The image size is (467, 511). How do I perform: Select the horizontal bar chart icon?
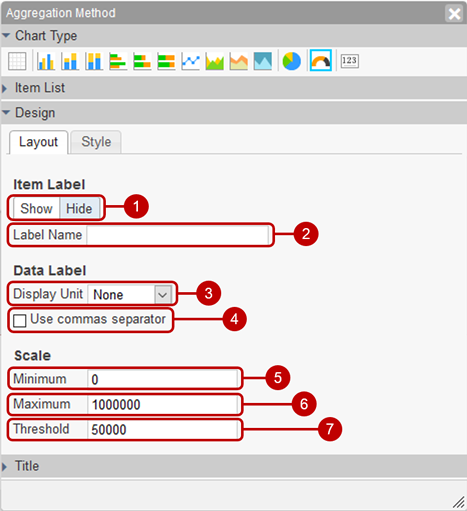click(118, 61)
